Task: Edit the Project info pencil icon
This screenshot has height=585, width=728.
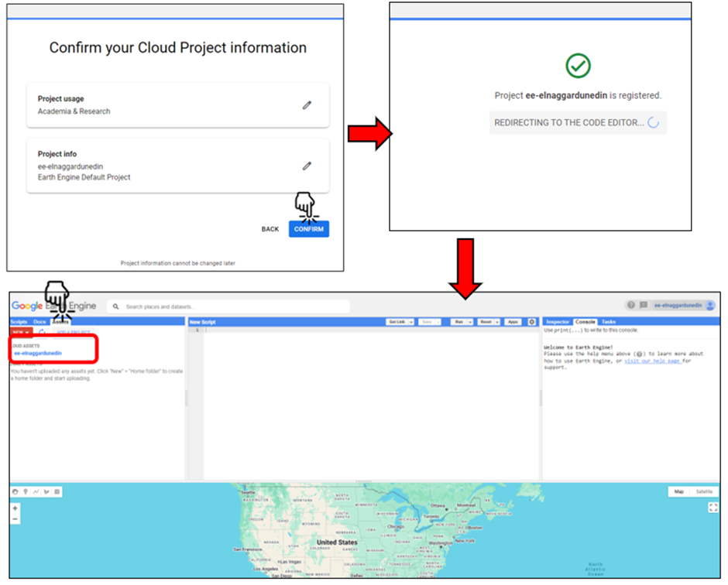Action: (x=307, y=166)
